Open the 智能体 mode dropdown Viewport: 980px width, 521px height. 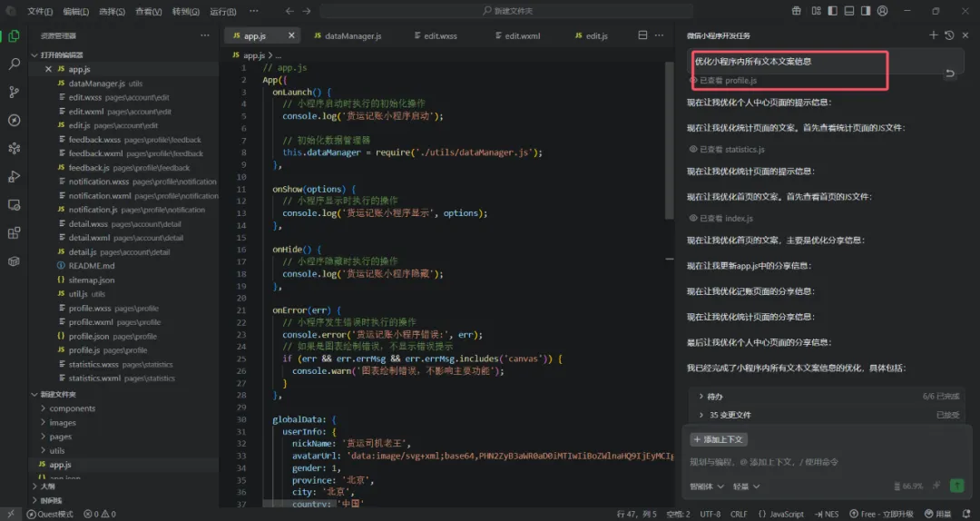click(x=706, y=486)
